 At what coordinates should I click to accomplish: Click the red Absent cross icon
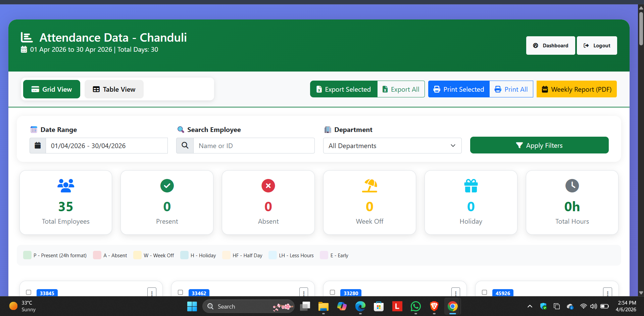coord(268,186)
